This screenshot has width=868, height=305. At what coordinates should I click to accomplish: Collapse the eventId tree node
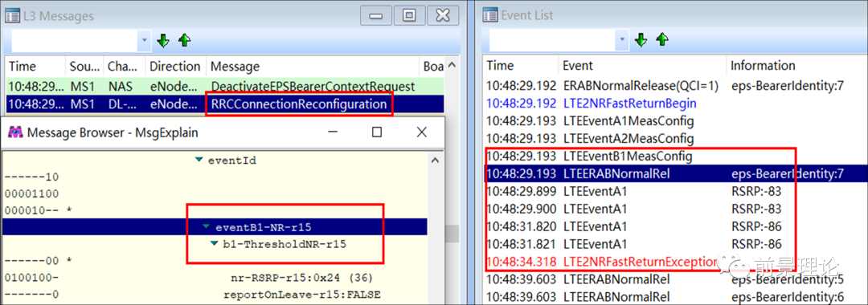199,161
